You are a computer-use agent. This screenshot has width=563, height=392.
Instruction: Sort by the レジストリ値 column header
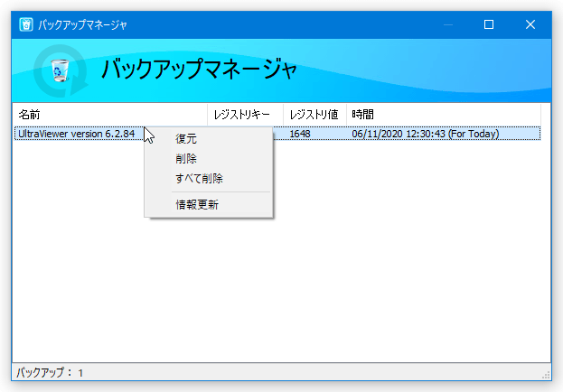[x=314, y=115]
